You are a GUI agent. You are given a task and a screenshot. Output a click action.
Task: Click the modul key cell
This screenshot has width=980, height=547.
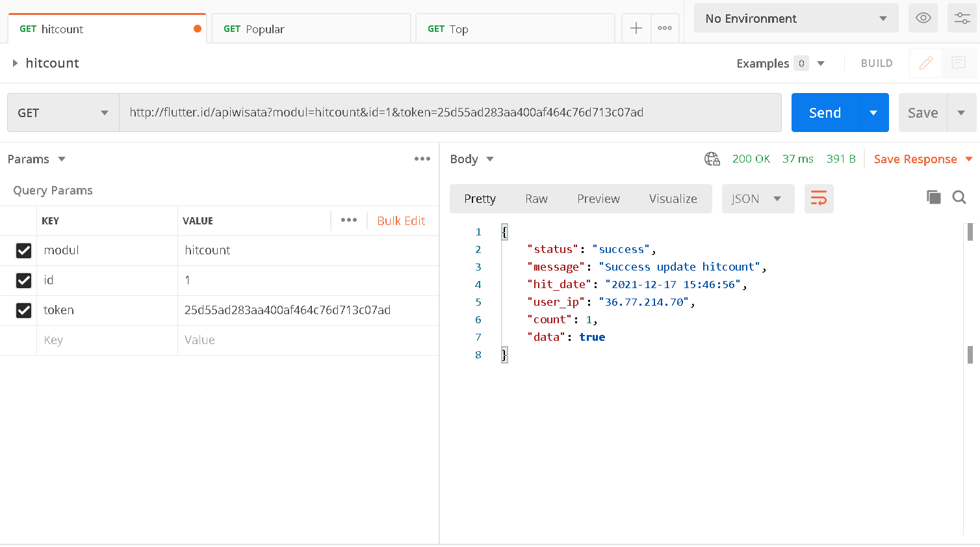click(x=107, y=250)
